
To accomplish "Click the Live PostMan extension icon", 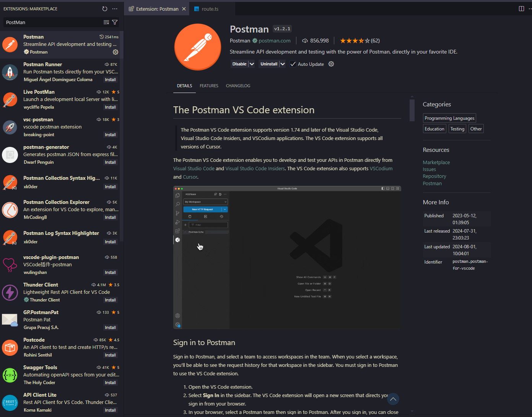I will point(10,99).
